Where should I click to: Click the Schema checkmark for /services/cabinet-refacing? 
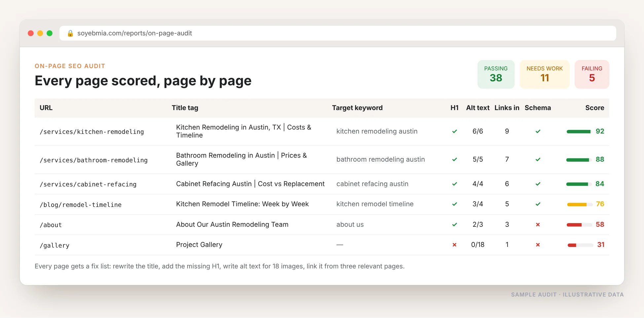538,184
